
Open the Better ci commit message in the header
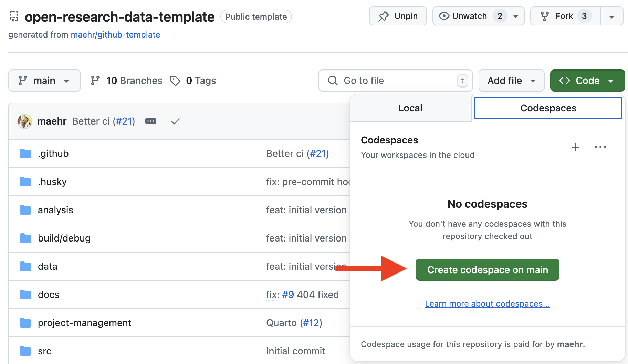point(91,121)
